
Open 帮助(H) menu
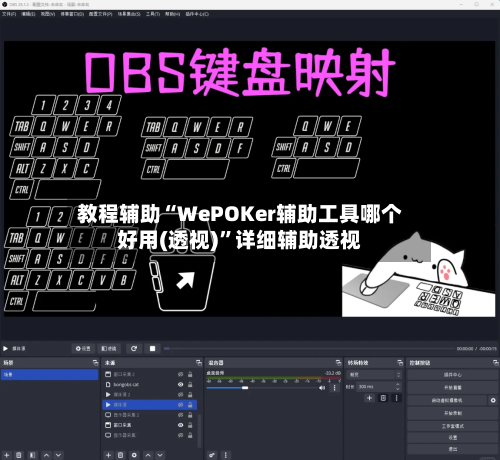pyautogui.click(x=172, y=14)
